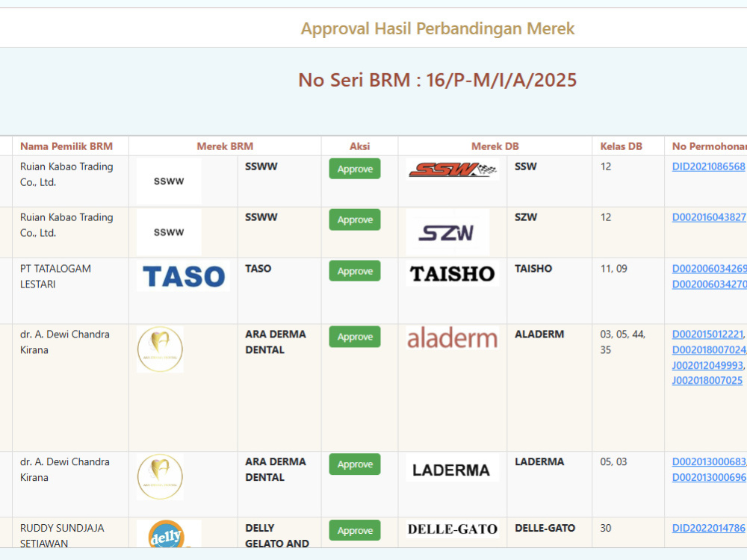747x560 pixels.
Task: Open application link D002015012221
Action: (x=707, y=335)
